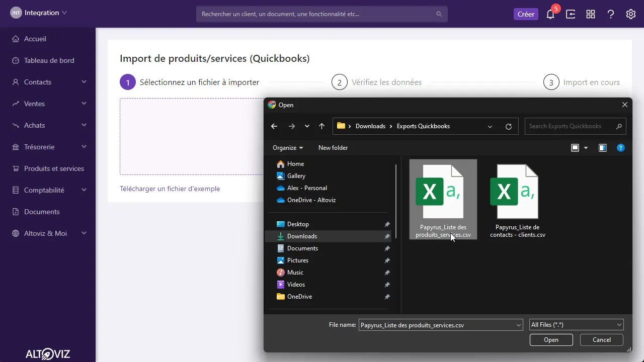Open the settings gear icon

[631, 14]
